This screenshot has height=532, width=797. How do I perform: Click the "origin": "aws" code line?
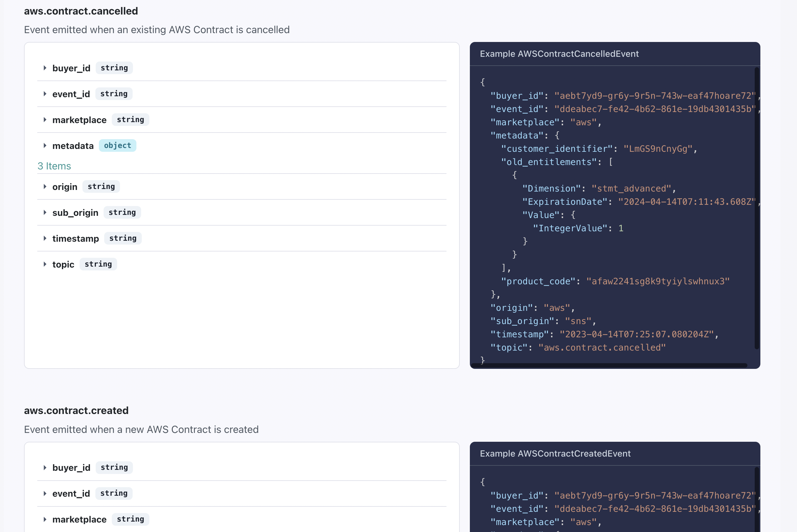click(x=533, y=308)
